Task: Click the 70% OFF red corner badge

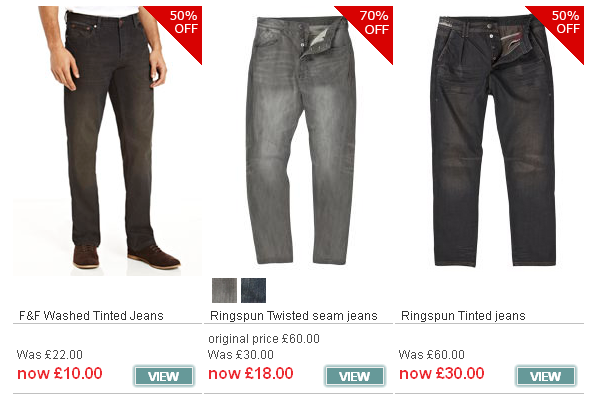Action: [372, 24]
